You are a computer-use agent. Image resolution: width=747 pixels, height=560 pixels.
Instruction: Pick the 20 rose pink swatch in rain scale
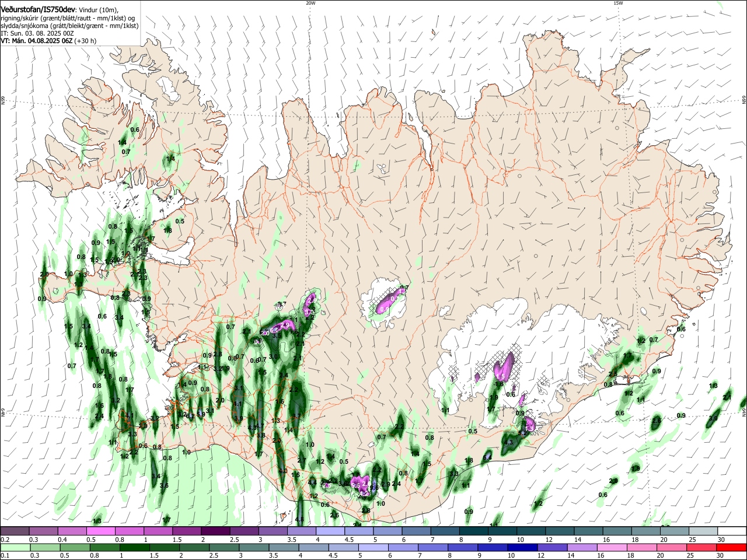tap(672, 548)
